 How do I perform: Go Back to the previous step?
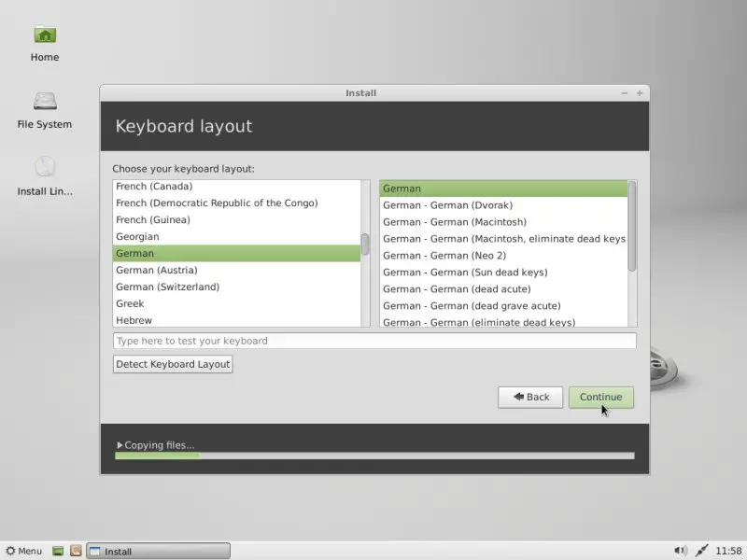pos(530,398)
